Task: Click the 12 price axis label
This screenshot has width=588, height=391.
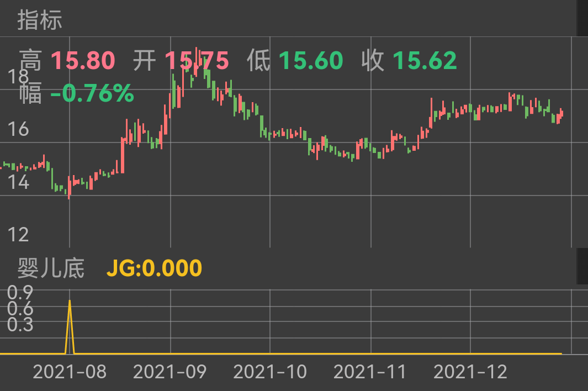Action: pos(18,235)
